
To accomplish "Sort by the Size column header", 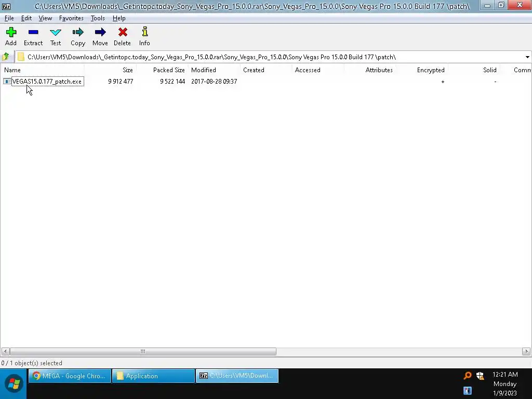I will (x=110, y=70).
